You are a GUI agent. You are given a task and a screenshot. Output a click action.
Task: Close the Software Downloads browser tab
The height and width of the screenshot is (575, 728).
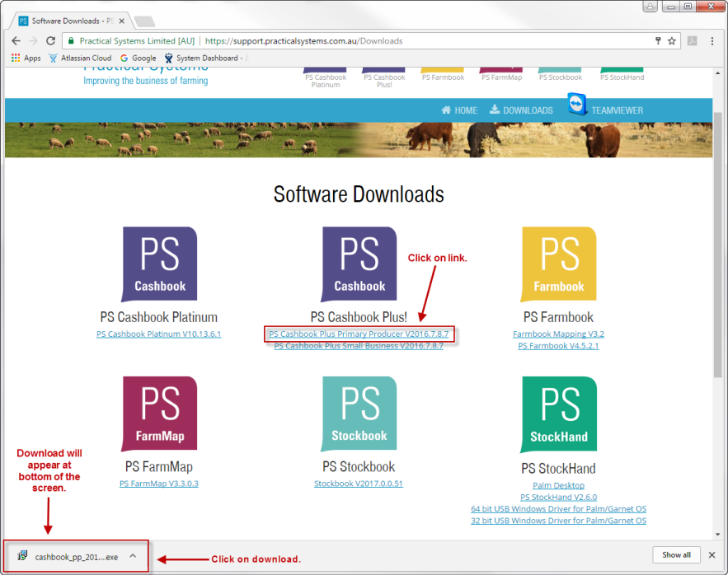(x=122, y=21)
